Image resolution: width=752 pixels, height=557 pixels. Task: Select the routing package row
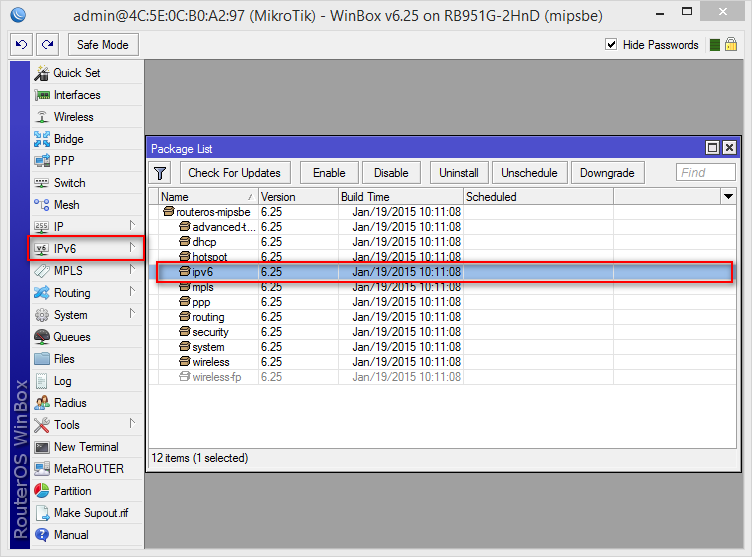tap(442, 317)
